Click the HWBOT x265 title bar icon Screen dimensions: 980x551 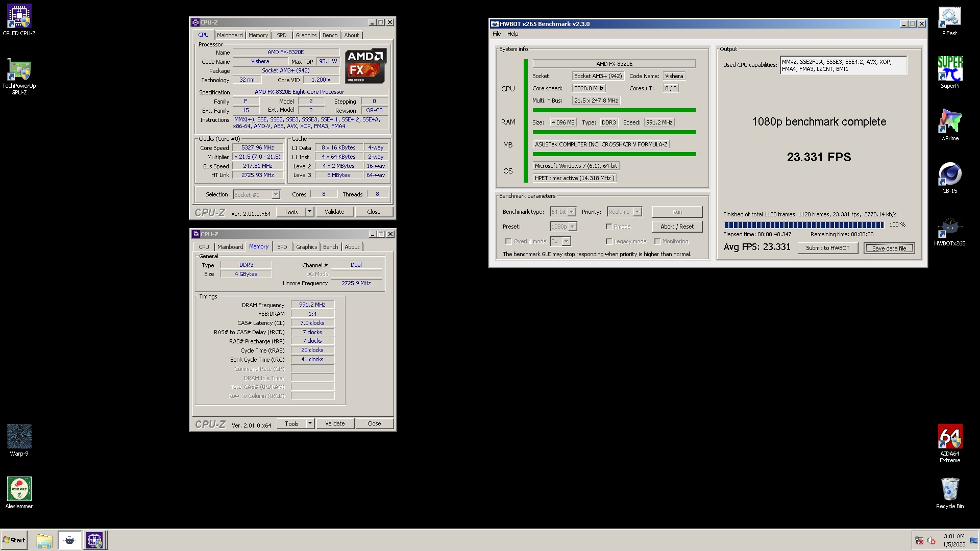[x=494, y=24]
